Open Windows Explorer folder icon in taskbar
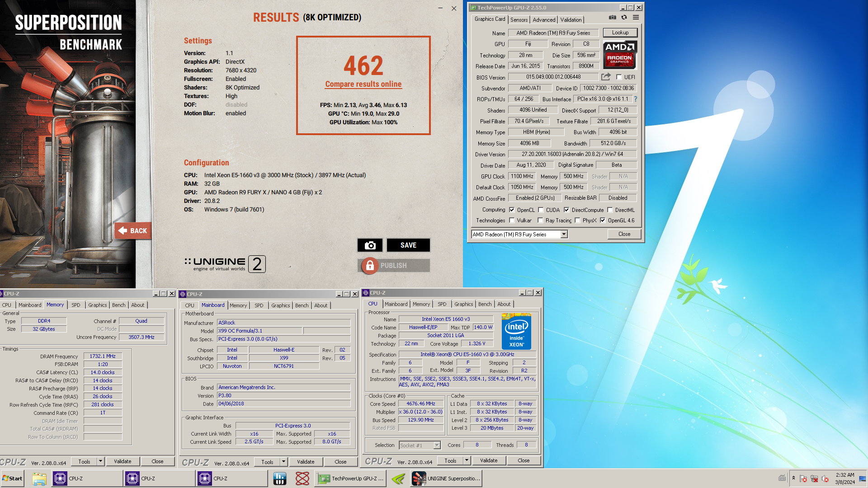Image resolution: width=868 pixels, height=488 pixels. click(x=39, y=479)
